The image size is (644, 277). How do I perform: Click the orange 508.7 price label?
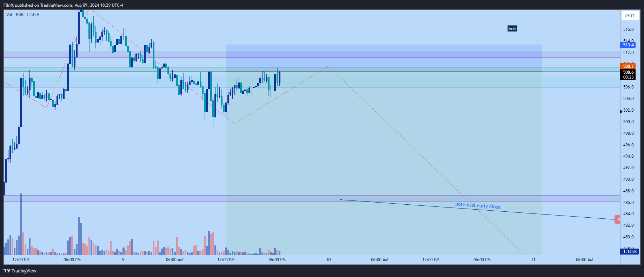(628, 66)
